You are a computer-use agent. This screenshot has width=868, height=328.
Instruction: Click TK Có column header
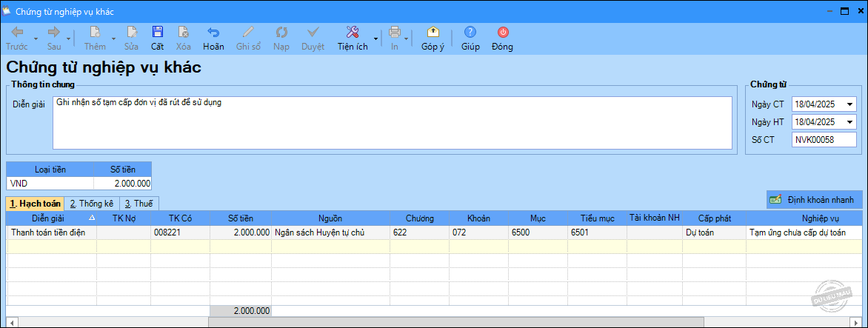coord(181,218)
